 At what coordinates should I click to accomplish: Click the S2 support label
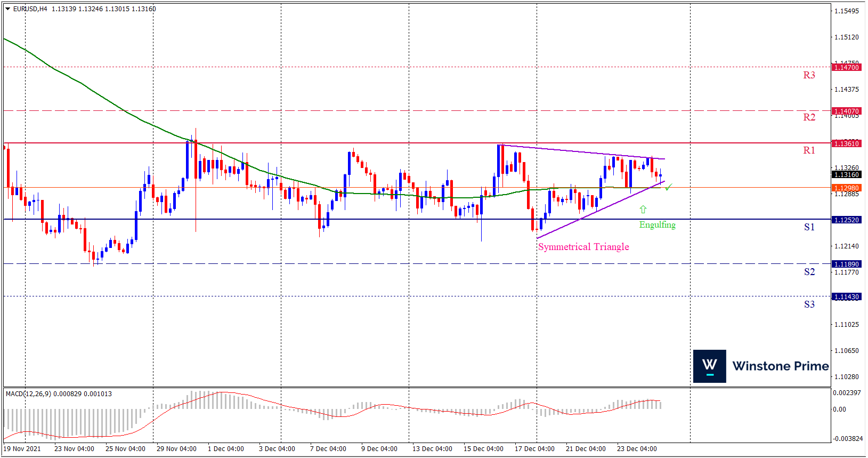[809, 272]
